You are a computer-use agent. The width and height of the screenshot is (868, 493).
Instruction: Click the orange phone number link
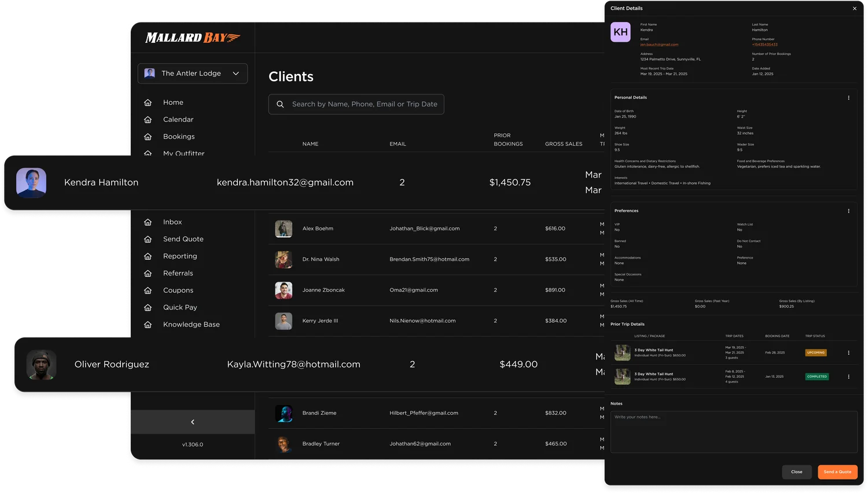pyautogui.click(x=765, y=45)
